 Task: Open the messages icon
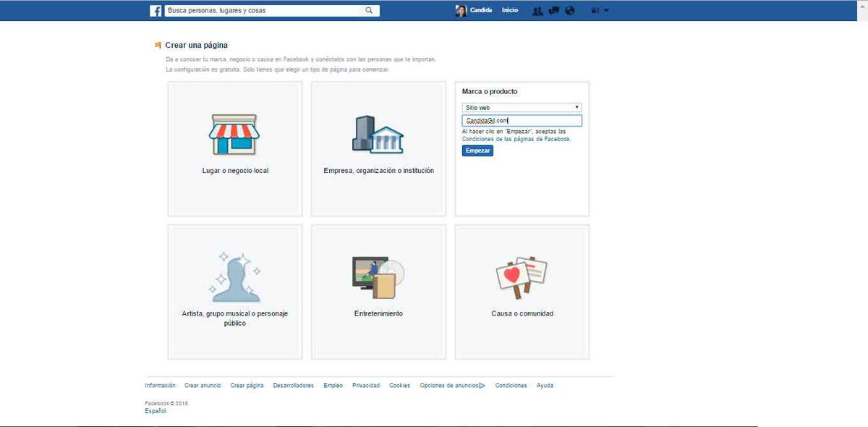point(553,11)
